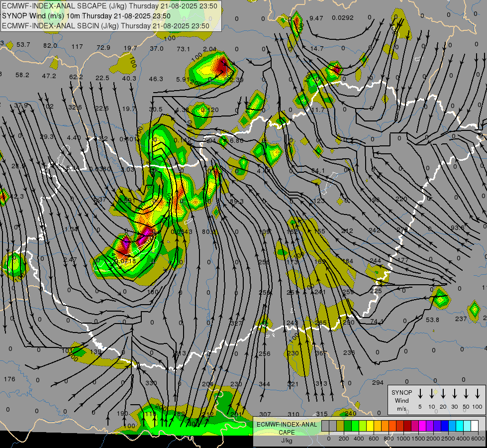Click the map value 47.2
487x448 pixels.
pyautogui.click(x=49, y=76)
